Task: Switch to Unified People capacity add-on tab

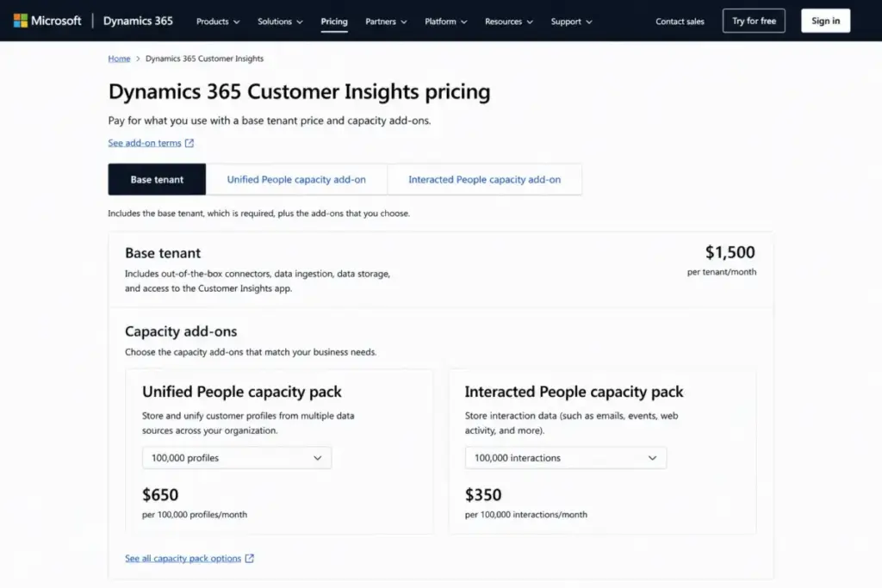Action: click(x=296, y=179)
